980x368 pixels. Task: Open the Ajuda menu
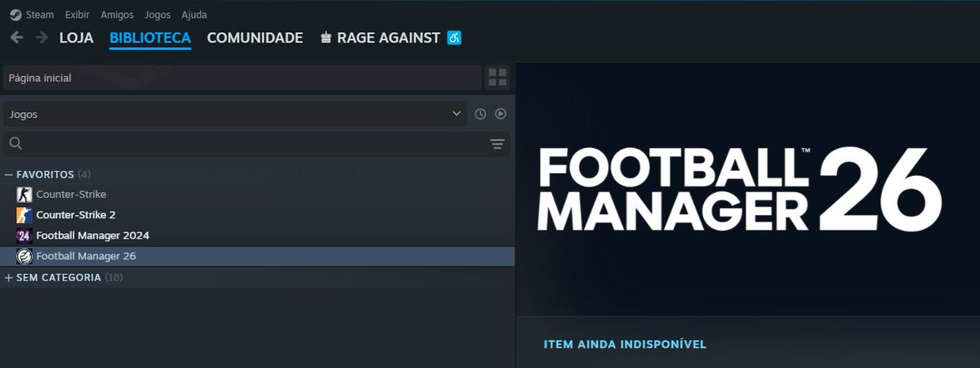(194, 15)
